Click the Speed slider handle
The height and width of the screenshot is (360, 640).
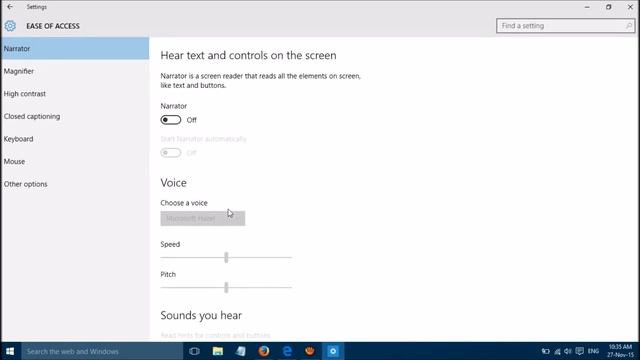(x=226, y=257)
